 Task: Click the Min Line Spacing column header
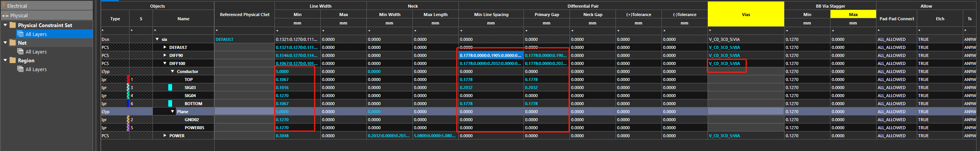tap(491, 14)
